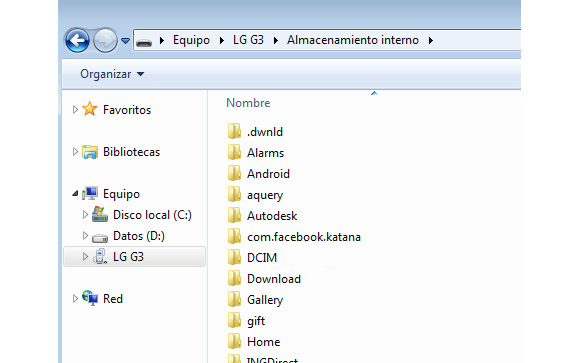This screenshot has height=363, width=580.
Task: Select the Gallery folder name
Action: pos(265,300)
